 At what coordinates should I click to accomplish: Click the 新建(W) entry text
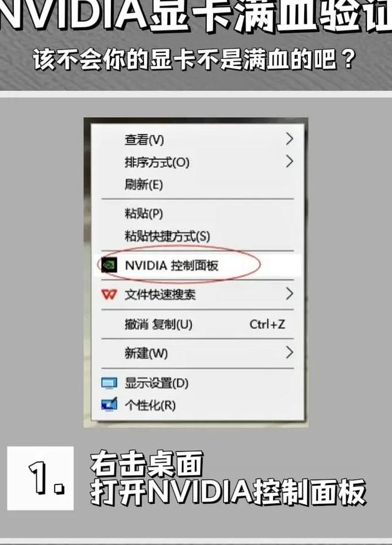146,353
